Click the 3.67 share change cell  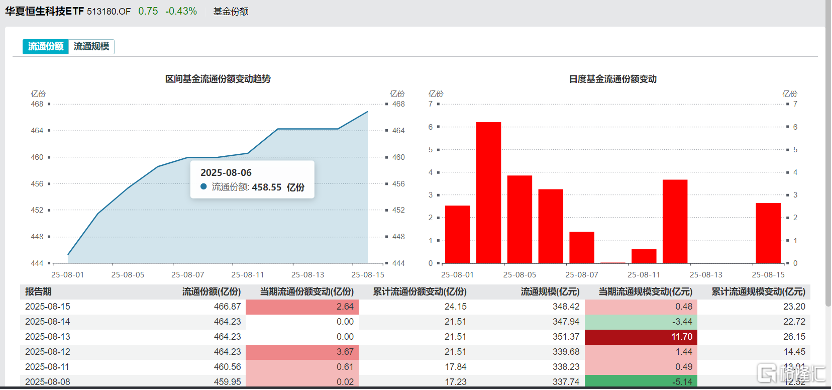pyautogui.click(x=302, y=352)
